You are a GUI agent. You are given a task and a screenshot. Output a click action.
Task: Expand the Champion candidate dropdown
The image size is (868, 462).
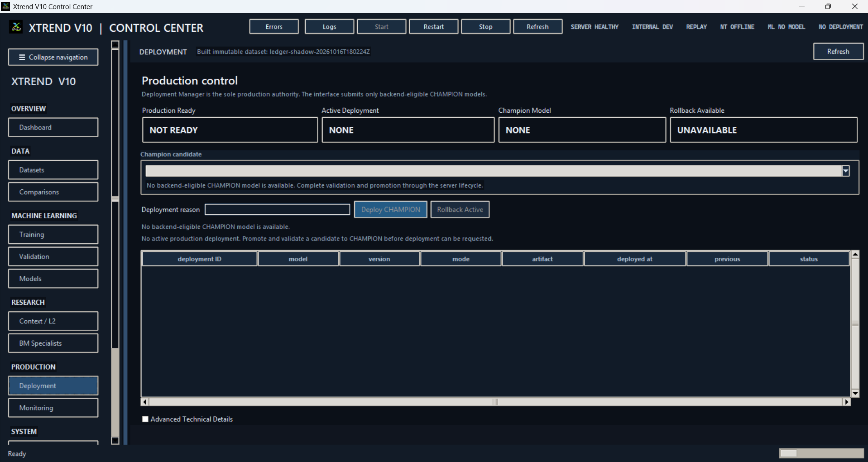[x=845, y=171]
